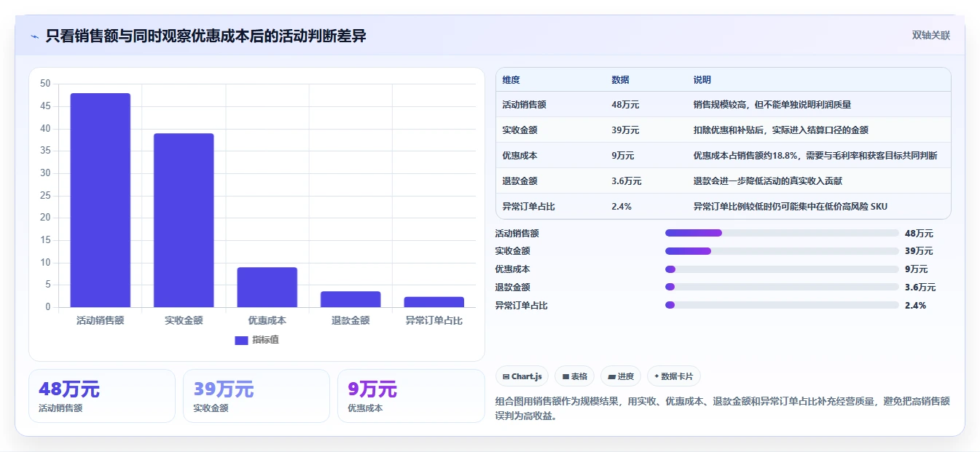
Task: Click the 3.6万元 退款金额 progress bar
Action: (782, 287)
